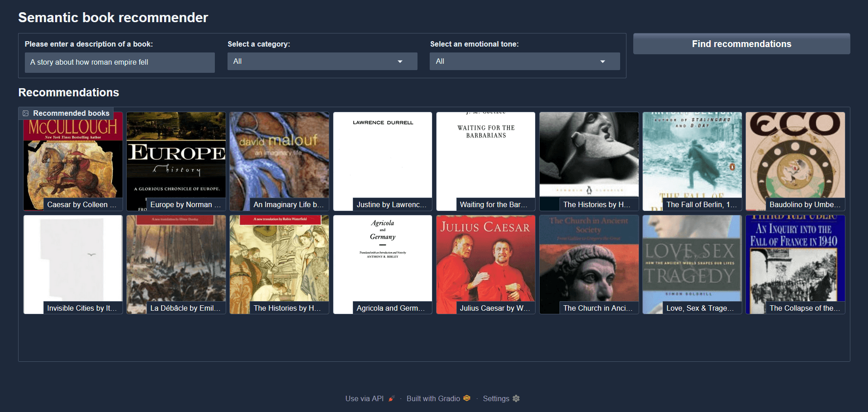Click the rocket icon next to Use via API
Screen dimensions: 868x412
(x=391, y=398)
